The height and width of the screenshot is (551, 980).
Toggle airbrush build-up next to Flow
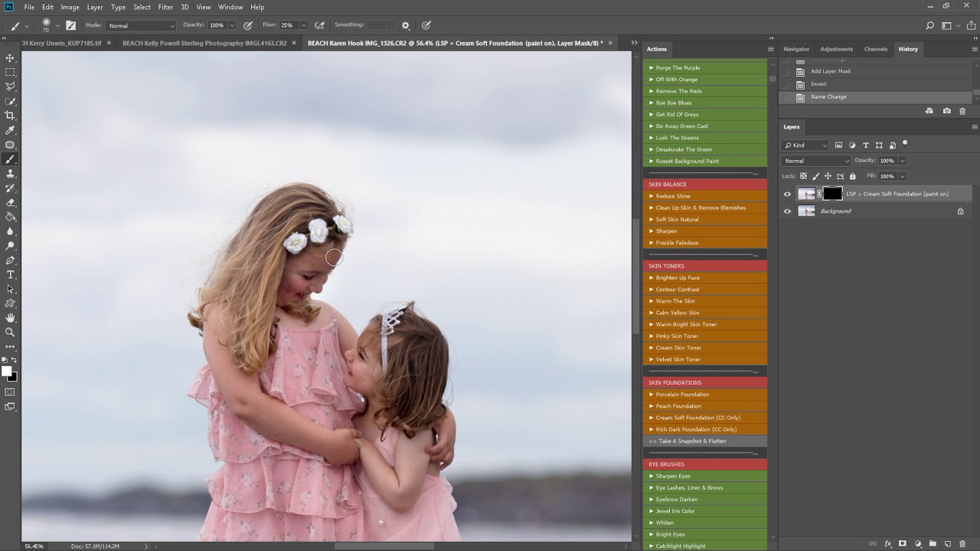[319, 25]
